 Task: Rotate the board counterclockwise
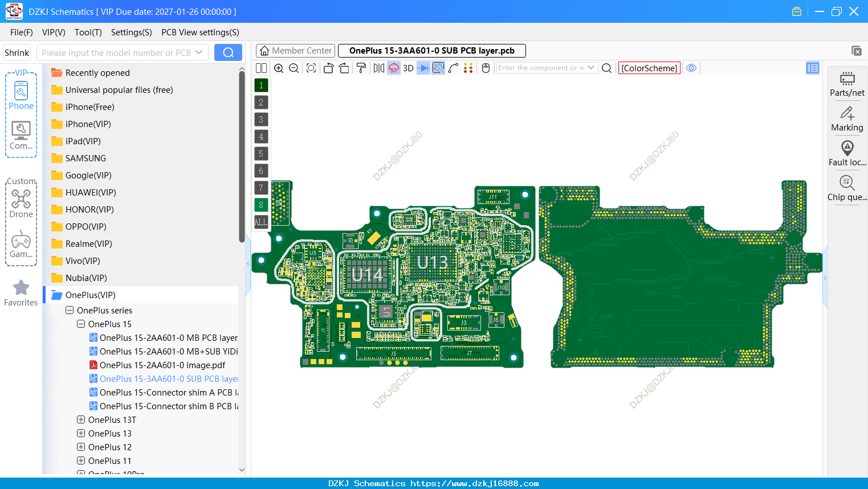[x=328, y=68]
